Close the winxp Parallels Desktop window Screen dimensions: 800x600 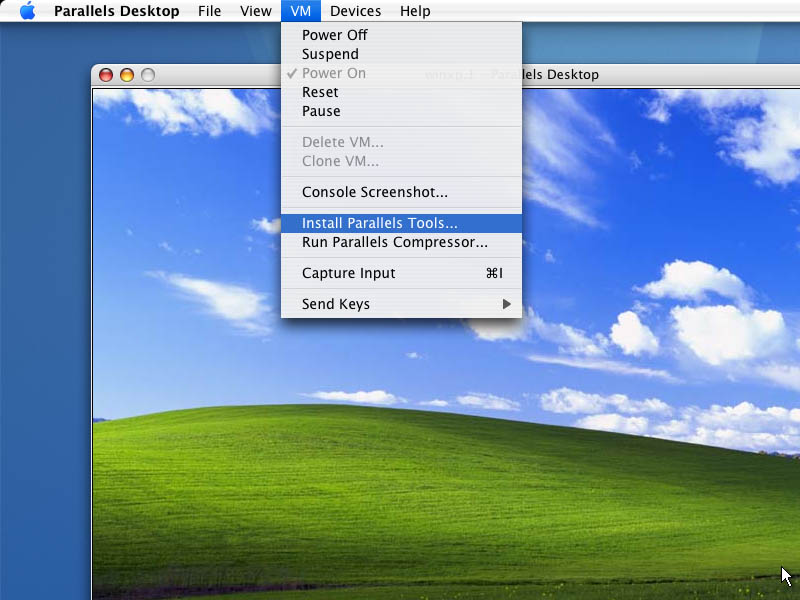pyautogui.click(x=107, y=75)
